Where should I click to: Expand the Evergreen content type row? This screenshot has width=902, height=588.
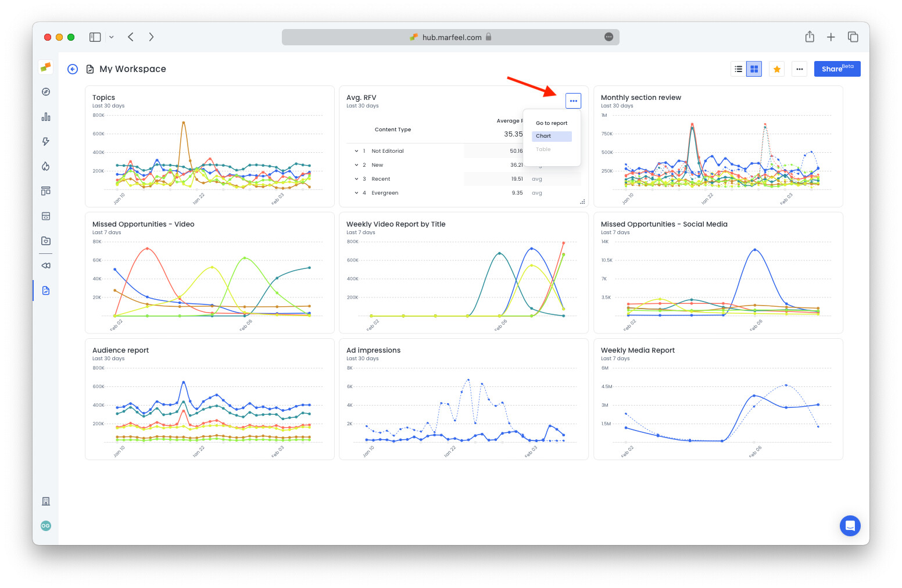click(356, 192)
